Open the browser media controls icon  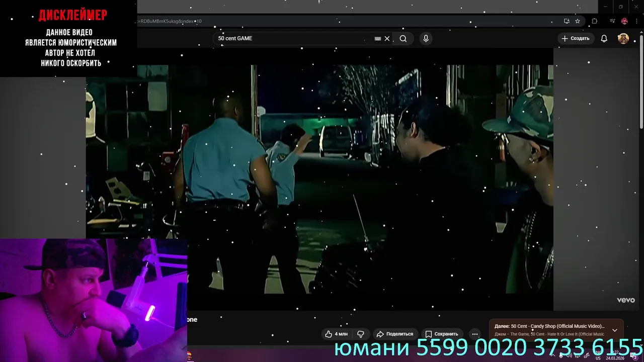(x=612, y=21)
